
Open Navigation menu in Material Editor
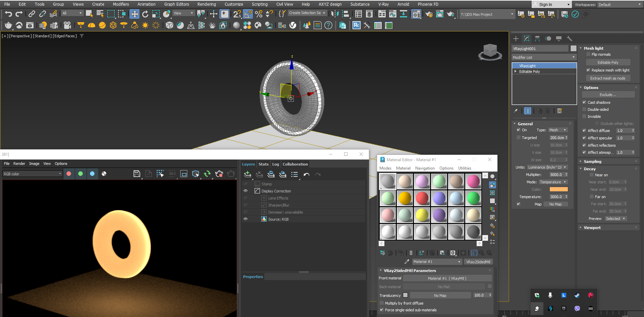[425, 168]
